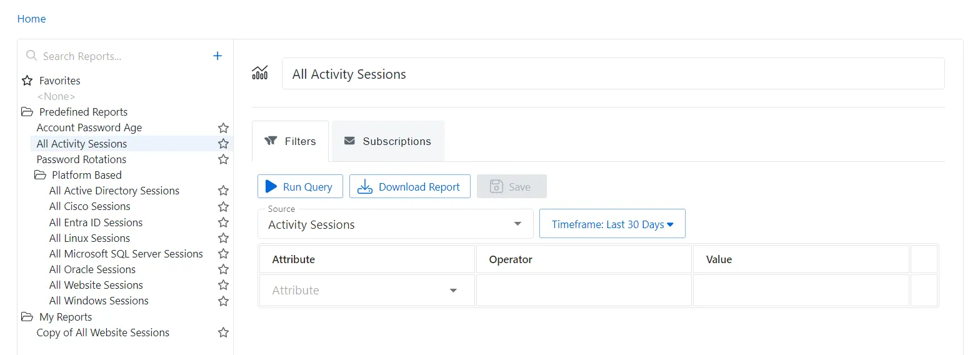The width and height of the screenshot is (980, 355).
Task: Collapse the My Reports folder
Action: pos(27,317)
